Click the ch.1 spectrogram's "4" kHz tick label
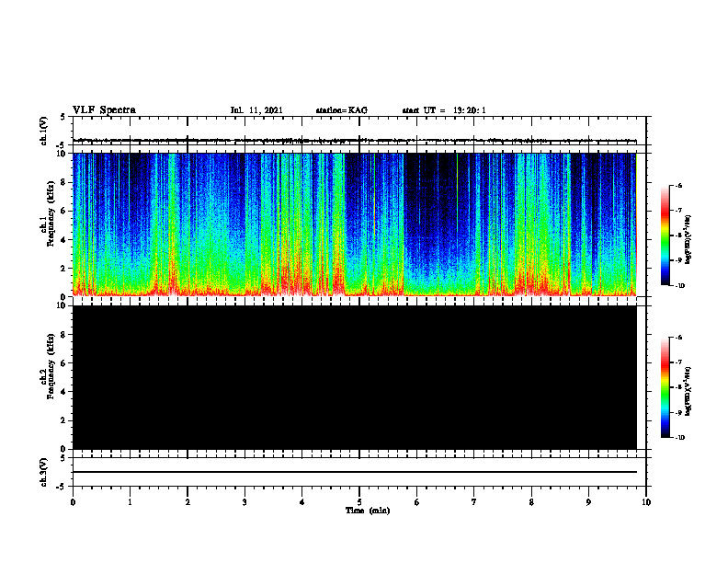 tap(63, 240)
